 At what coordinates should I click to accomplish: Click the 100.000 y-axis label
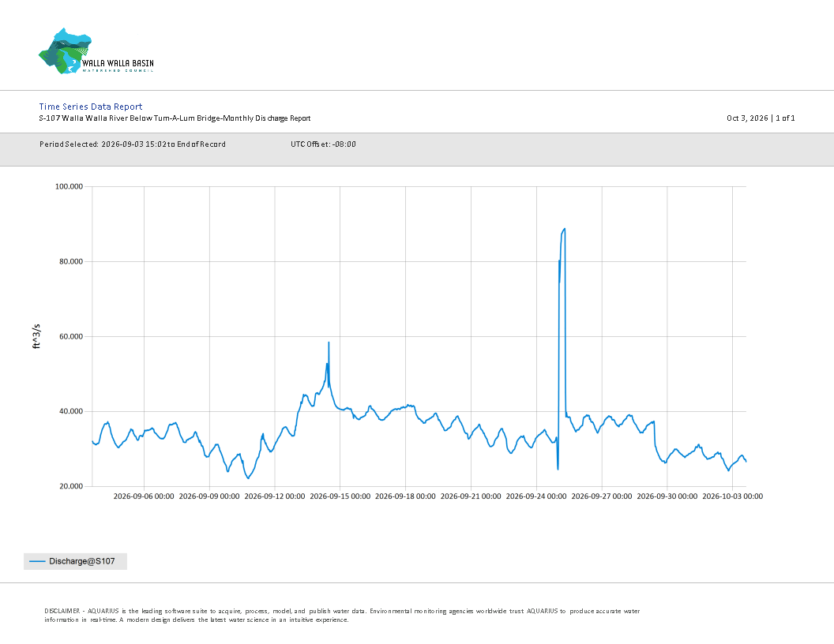69,186
